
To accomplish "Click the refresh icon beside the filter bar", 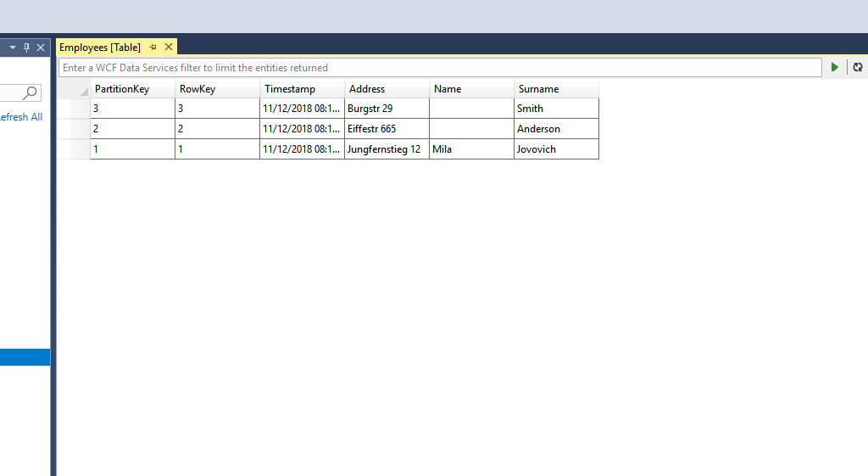I will coord(858,67).
